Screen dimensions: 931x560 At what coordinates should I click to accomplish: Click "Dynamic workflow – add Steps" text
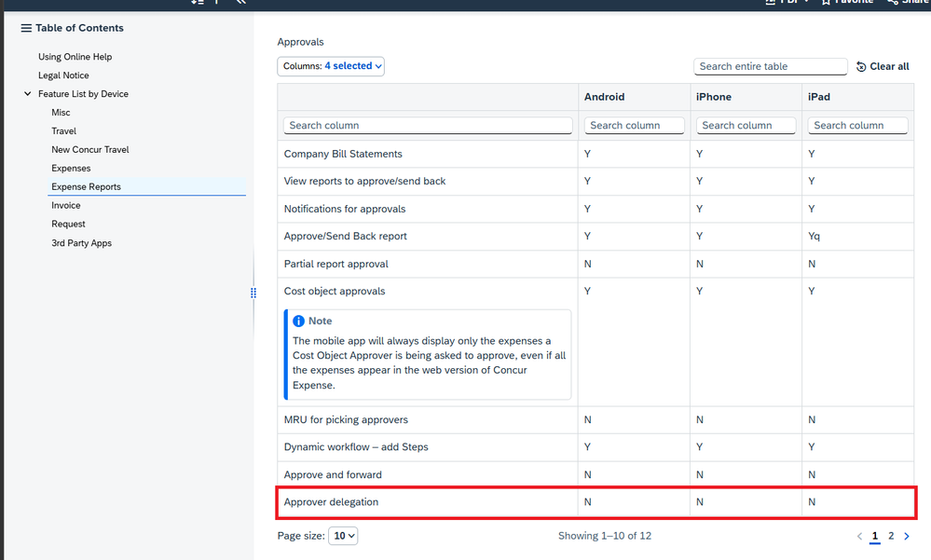pos(356,447)
